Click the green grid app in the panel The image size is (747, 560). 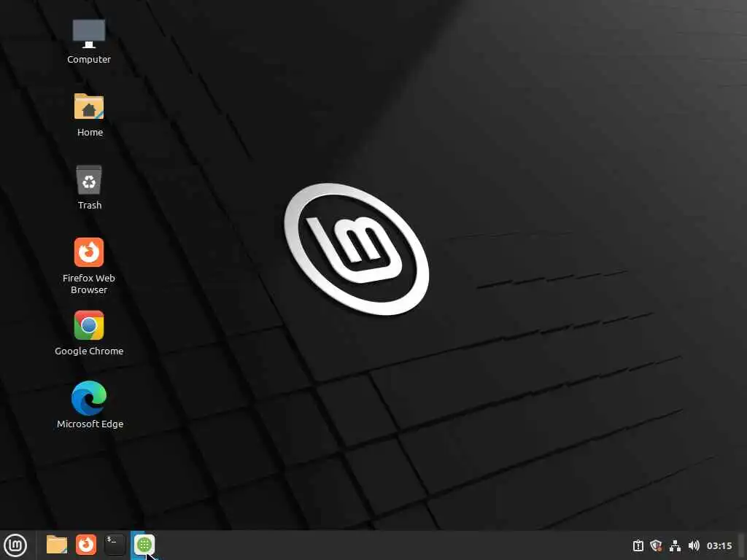pos(144,545)
